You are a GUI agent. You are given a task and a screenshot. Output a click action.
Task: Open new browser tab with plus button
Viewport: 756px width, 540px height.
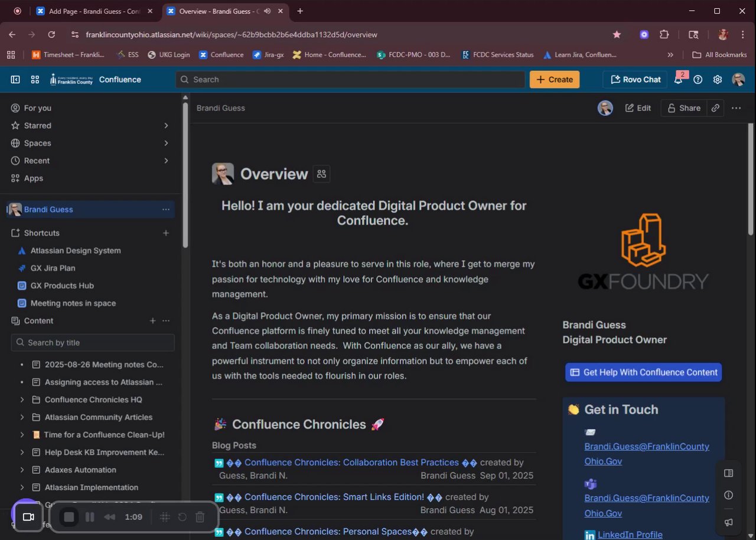point(300,11)
